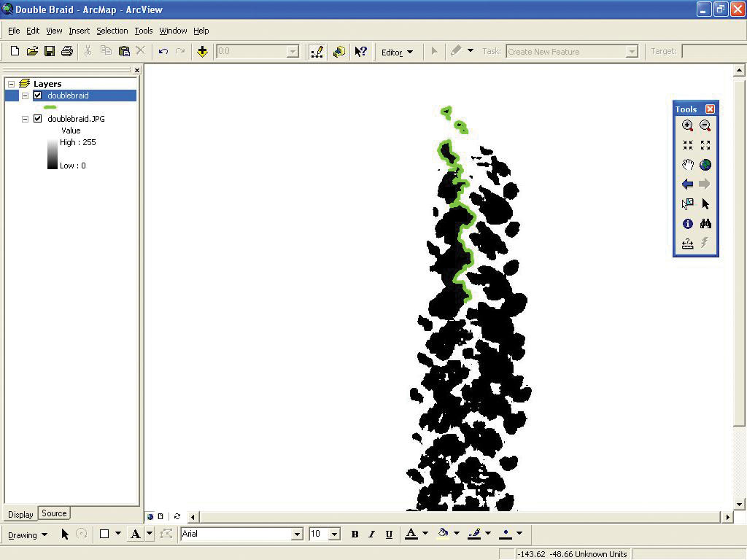Go back to previous extent
This screenshot has width=747, height=560.
[x=687, y=184]
